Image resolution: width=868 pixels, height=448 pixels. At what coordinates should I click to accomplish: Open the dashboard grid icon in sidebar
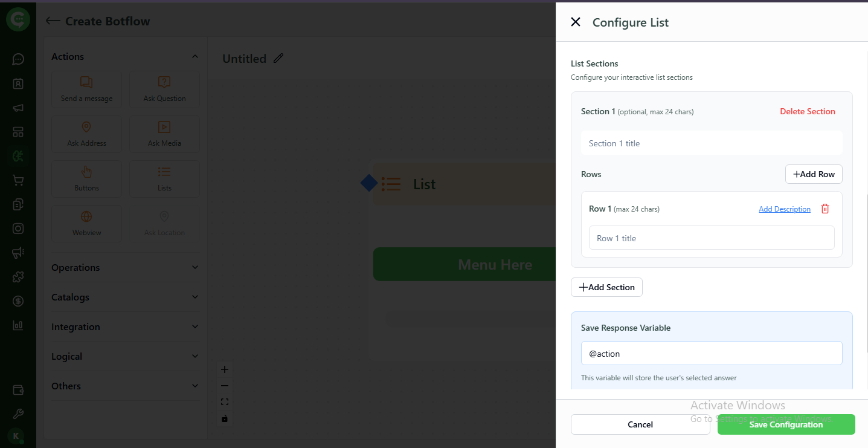coord(18,131)
